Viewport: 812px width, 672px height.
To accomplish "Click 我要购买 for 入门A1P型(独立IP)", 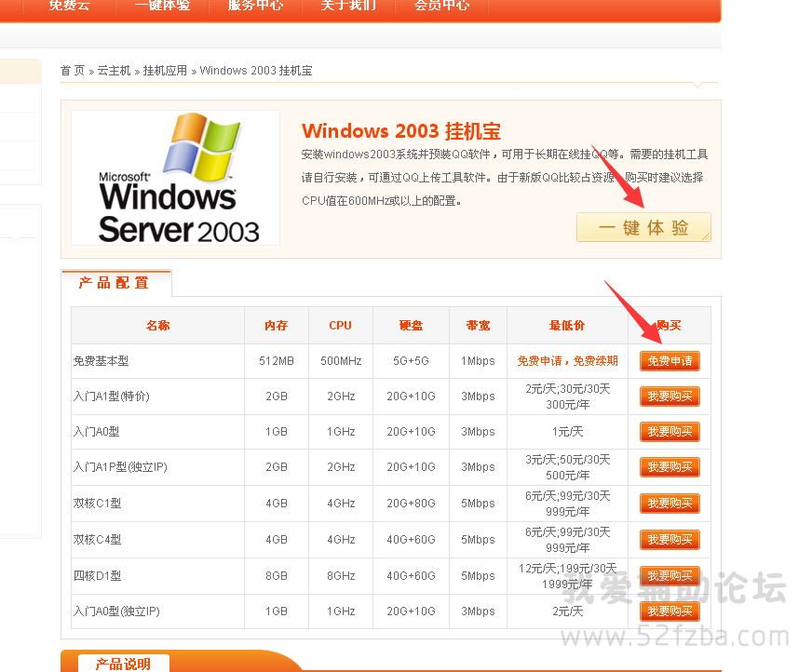I will pos(670,467).
